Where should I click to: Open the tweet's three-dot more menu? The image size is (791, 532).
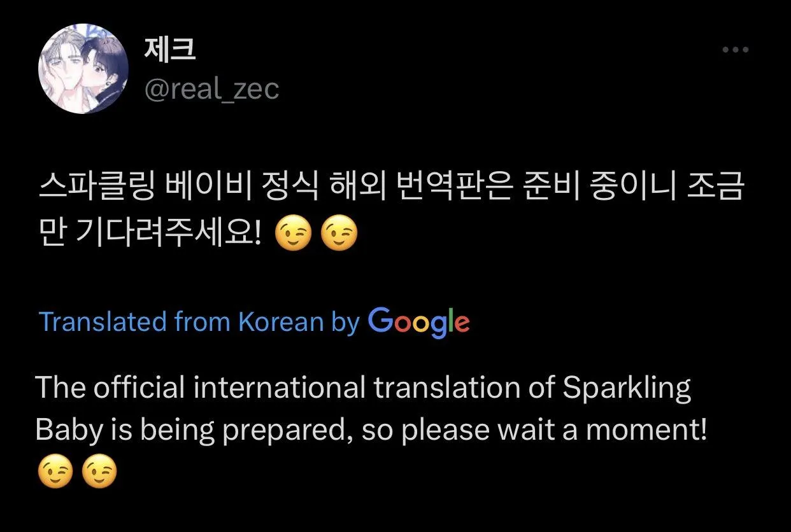tap(735, 50)
